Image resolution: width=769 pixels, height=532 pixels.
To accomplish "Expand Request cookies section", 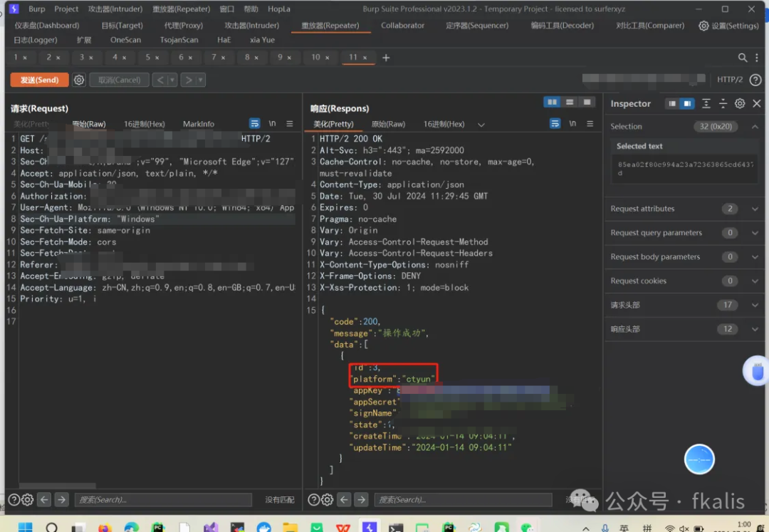I will pyautogui.click(x=755, y=281).
